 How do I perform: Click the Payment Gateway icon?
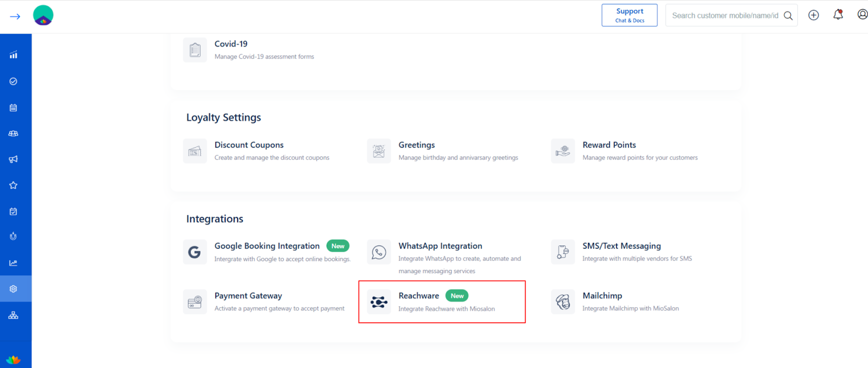coord(195,302)
